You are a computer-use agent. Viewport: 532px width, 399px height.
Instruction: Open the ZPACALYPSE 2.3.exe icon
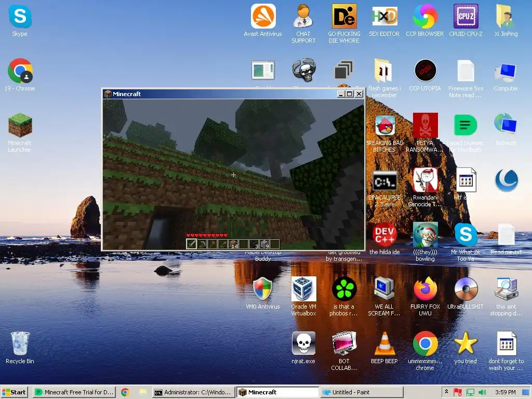tap(384, 189)
